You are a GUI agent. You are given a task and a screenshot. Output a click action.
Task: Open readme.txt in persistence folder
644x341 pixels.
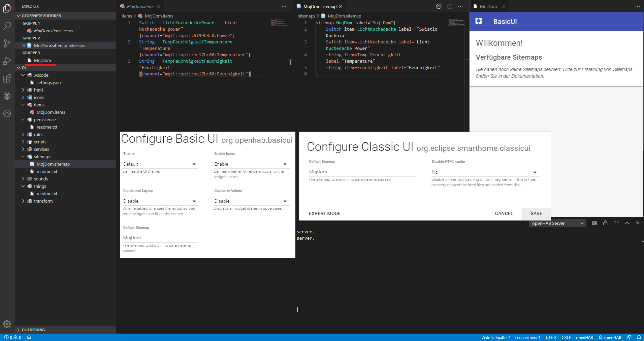pos(66,127)
